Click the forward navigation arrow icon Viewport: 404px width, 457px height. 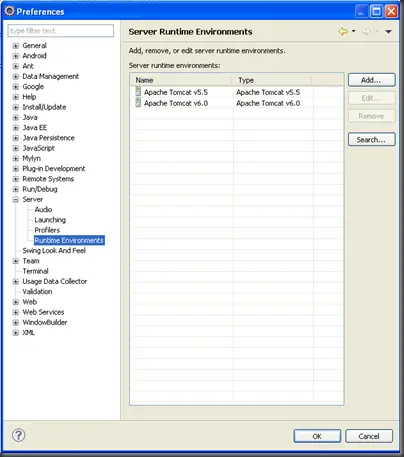[366, 32]
